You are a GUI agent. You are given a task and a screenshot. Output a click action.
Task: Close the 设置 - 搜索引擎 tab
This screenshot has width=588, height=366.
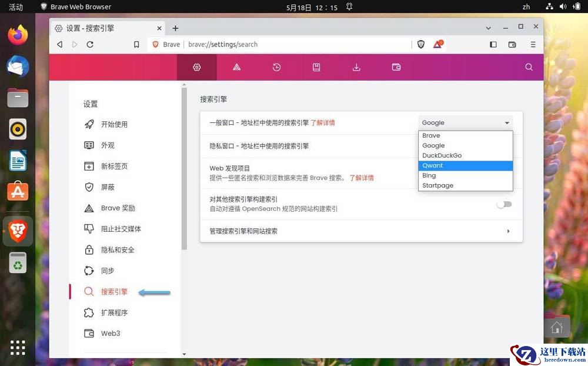pos(159,28)
